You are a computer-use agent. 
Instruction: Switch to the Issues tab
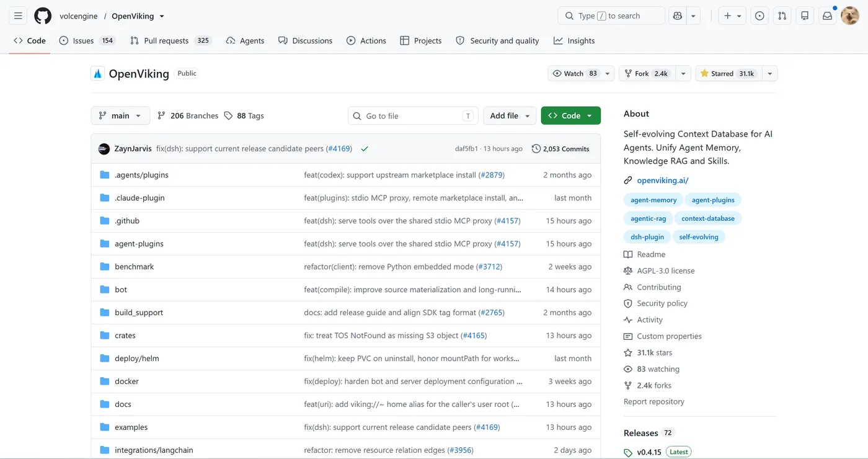point(87,41)
